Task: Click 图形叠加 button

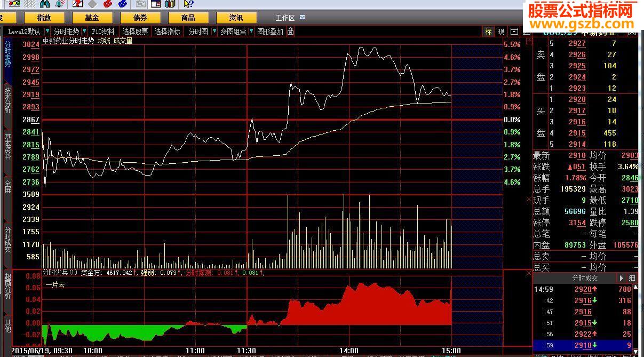Action: tap(270, 31)
